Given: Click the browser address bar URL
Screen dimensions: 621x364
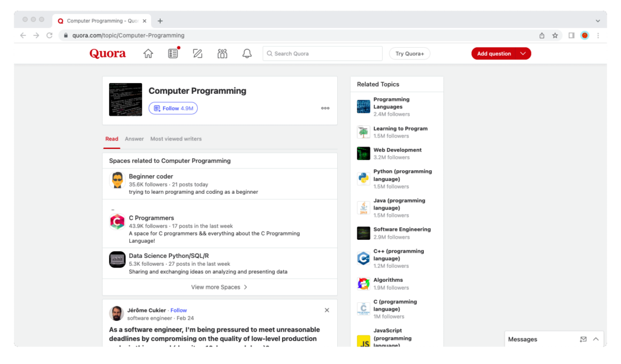Looking at the screenshot, I should [129, 35].
